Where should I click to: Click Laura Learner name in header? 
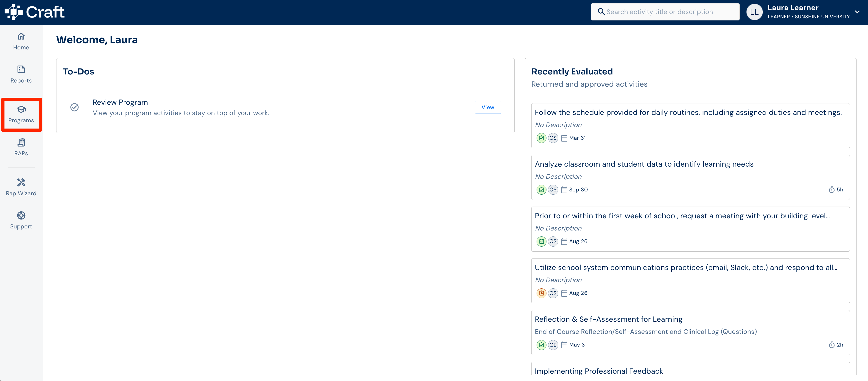click(x=793, y=8)
